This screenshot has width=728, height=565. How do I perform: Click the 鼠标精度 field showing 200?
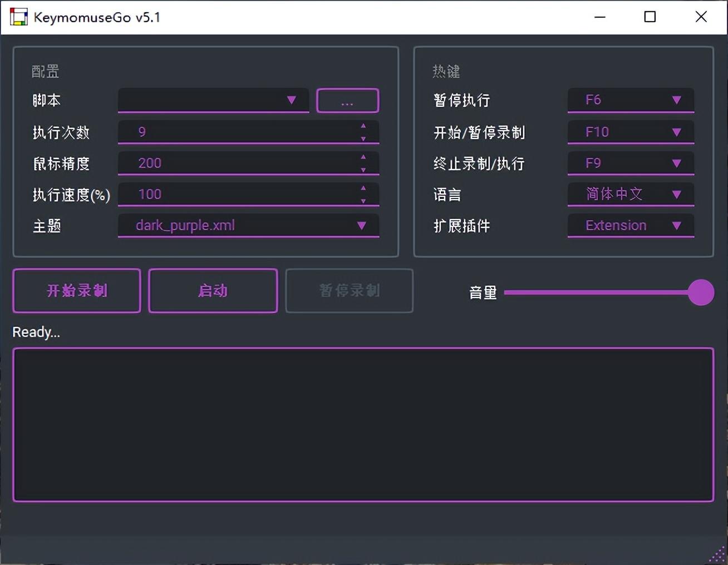tap(248, 163)
